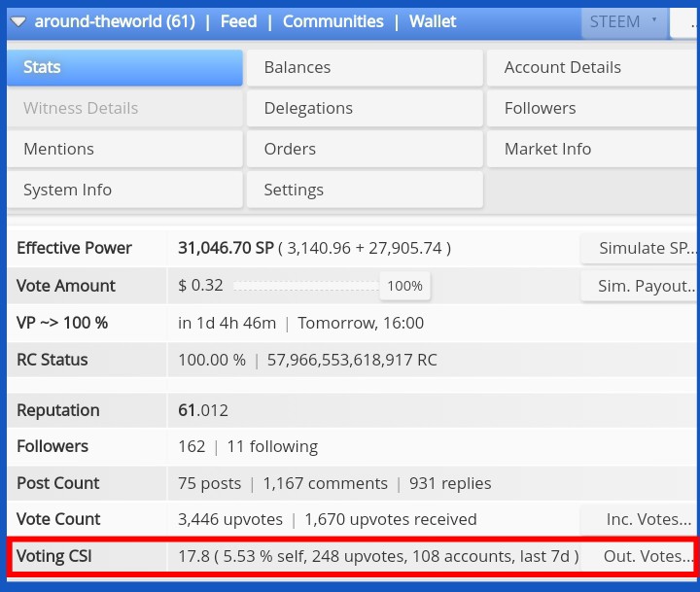The height and width of the screenshot is (592, 700).
Task: Select the '931 replies' text
Action: tap(450, 483)
